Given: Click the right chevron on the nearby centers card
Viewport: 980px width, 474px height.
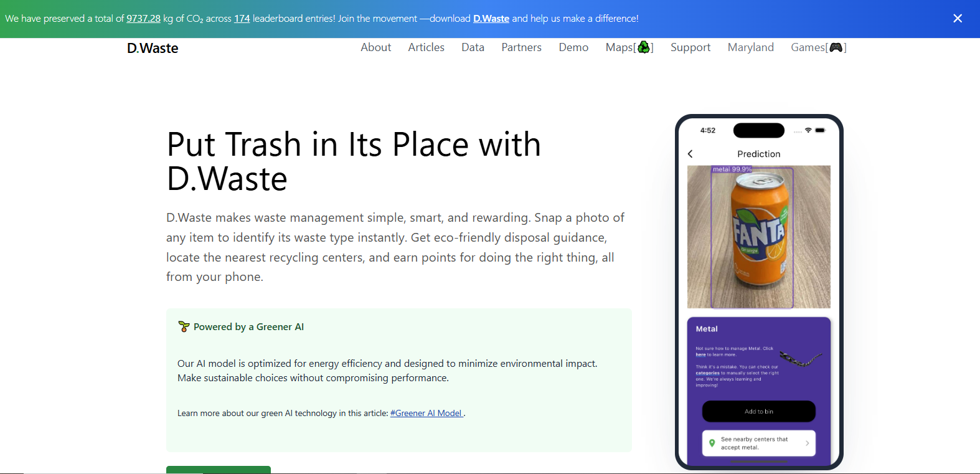Looking at the screenshot, I should click(808, 443).
